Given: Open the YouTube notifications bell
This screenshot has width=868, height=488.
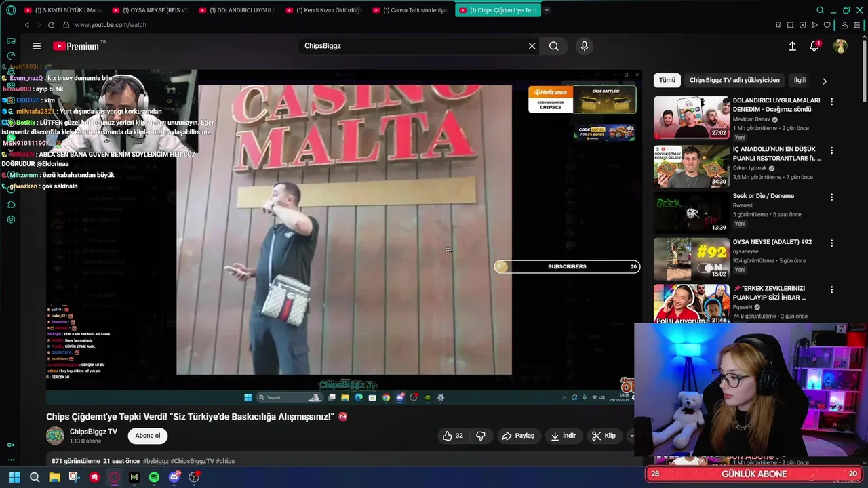Looking at the screenshot, I should 814,46.
